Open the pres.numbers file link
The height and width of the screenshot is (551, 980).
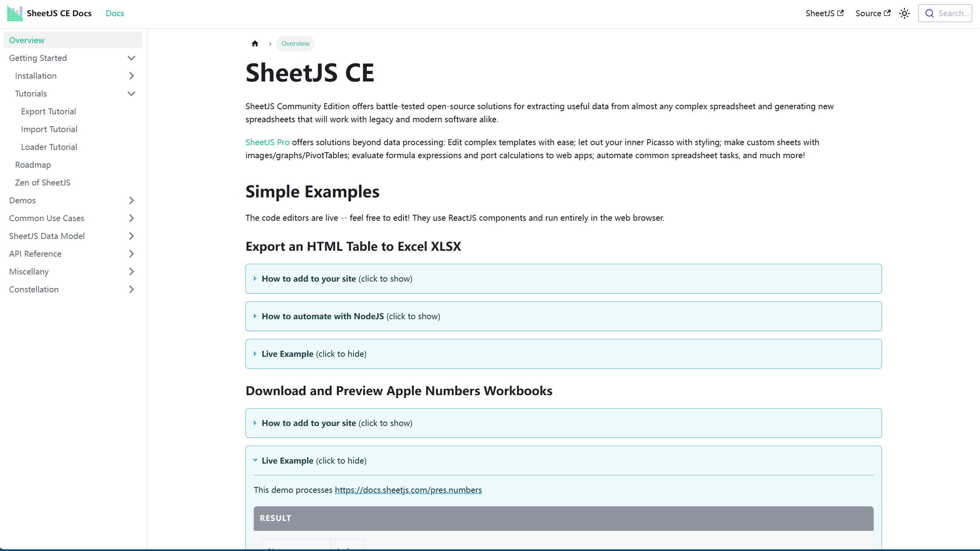[408, 490]
